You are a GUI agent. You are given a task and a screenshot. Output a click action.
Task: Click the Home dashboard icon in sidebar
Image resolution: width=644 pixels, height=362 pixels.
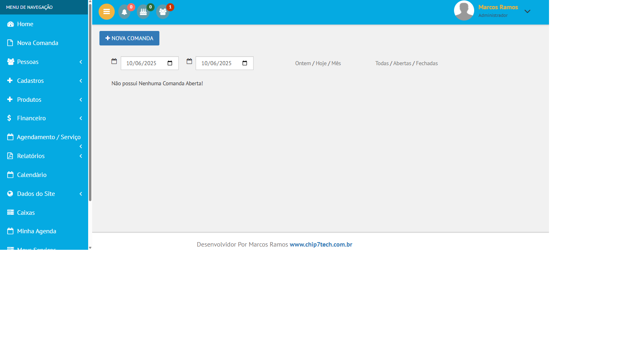pyautogui.click(x=10, y=24)
